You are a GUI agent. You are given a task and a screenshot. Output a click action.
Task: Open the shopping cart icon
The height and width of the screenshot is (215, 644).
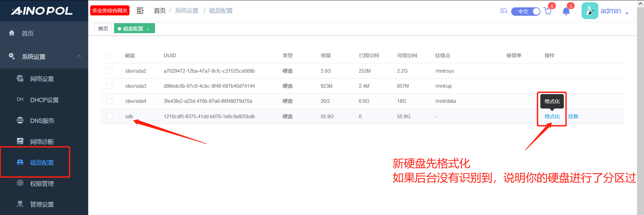click(547, 11)
